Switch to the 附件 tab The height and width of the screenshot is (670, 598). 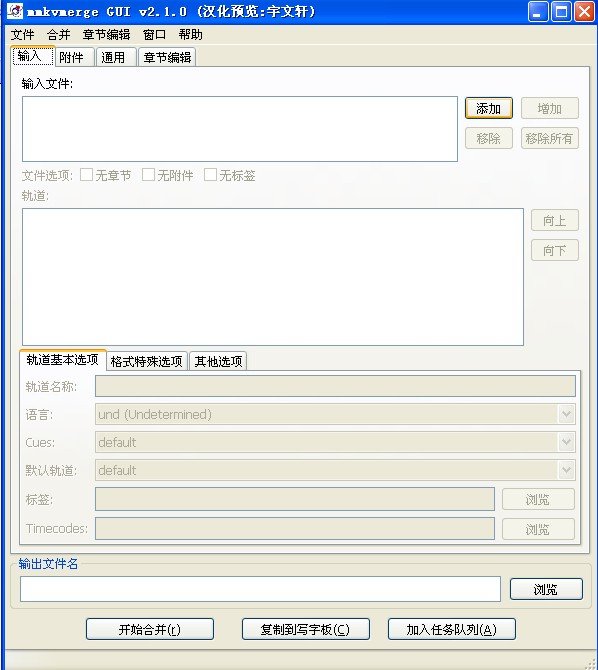(75, 57)
